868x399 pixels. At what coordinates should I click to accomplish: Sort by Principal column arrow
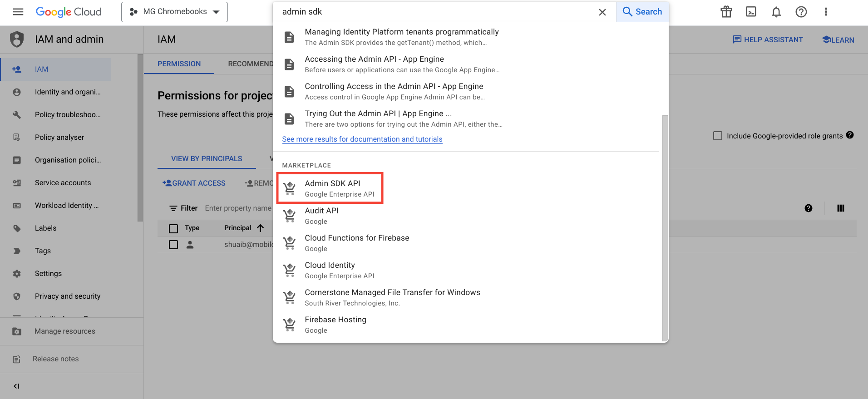pos(260,228)
